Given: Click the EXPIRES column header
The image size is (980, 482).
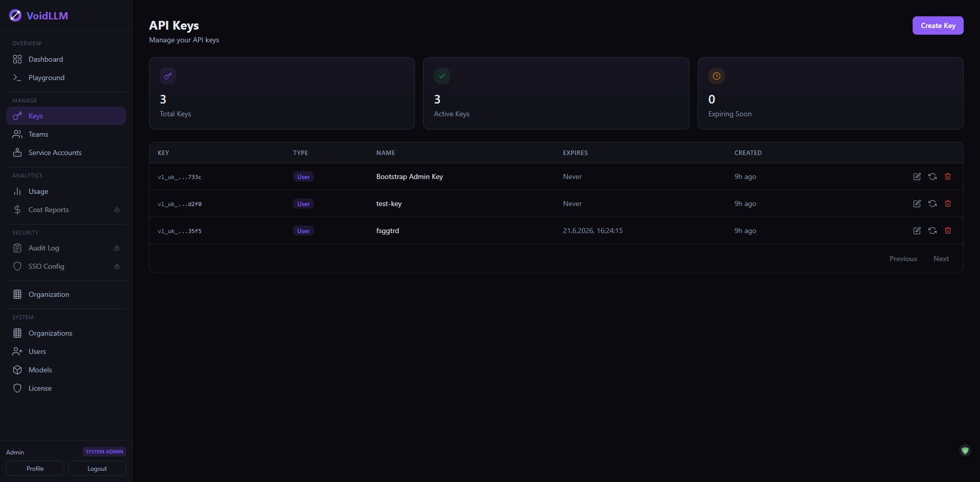Looking at the screenshot, I should tap(575, 153).
